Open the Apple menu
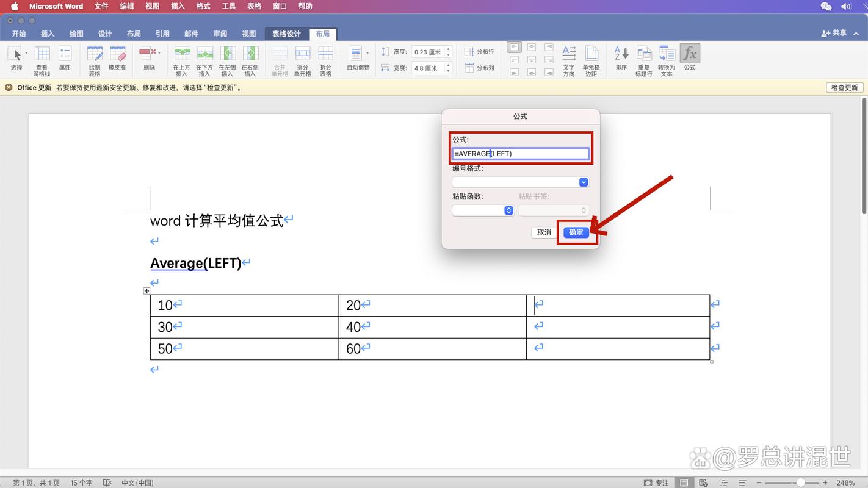 (15, 6)
